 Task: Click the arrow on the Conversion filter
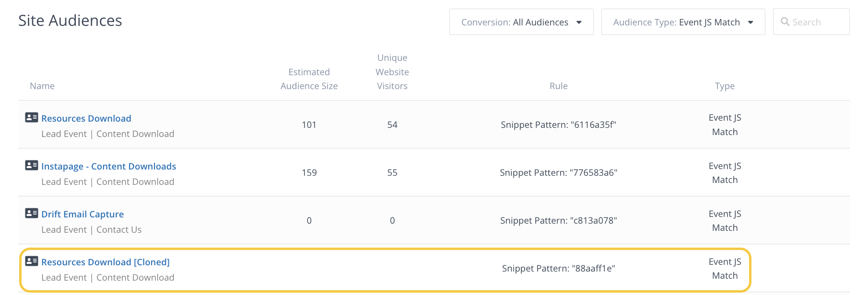coord(579,23)
